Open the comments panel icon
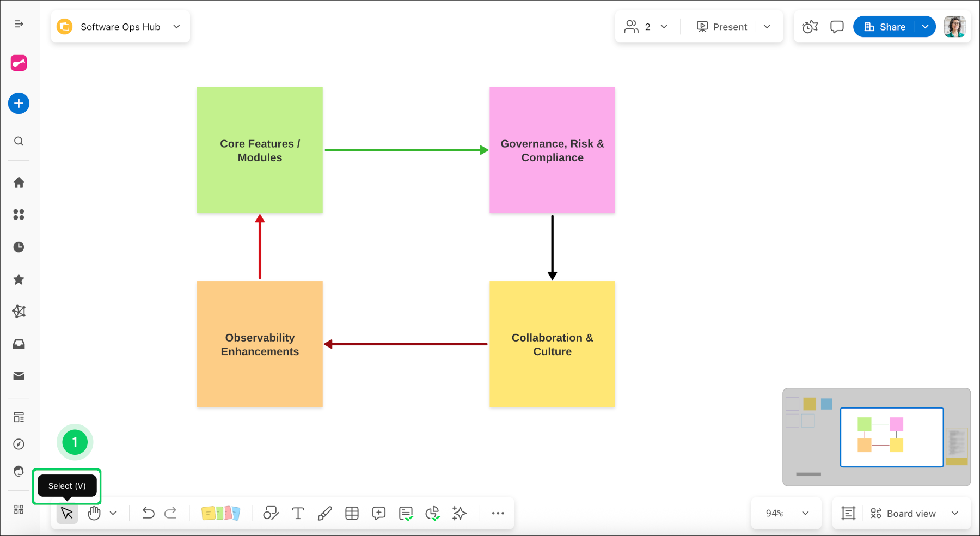Image resolution: width=980 pixels, height=536 pixels. 837,27
